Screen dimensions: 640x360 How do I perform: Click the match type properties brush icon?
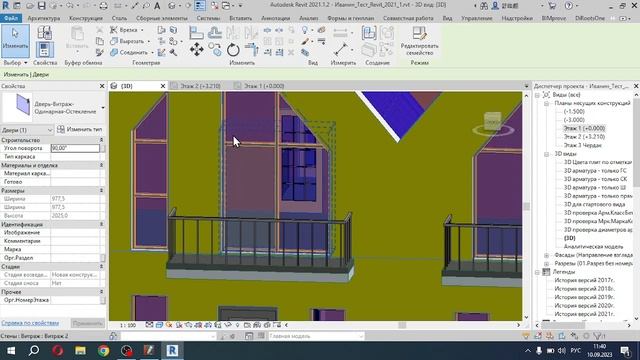coord(100,52)
